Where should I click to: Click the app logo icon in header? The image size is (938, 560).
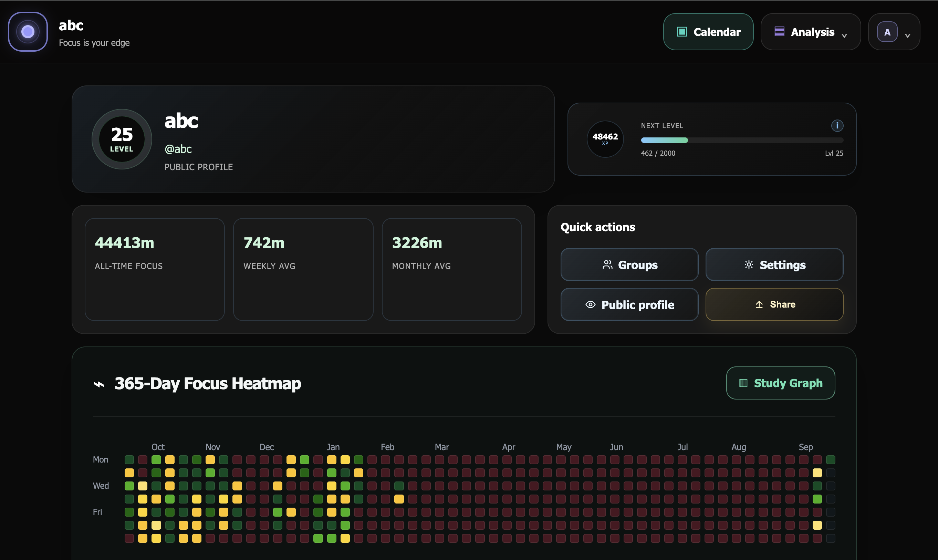point(28,32)
